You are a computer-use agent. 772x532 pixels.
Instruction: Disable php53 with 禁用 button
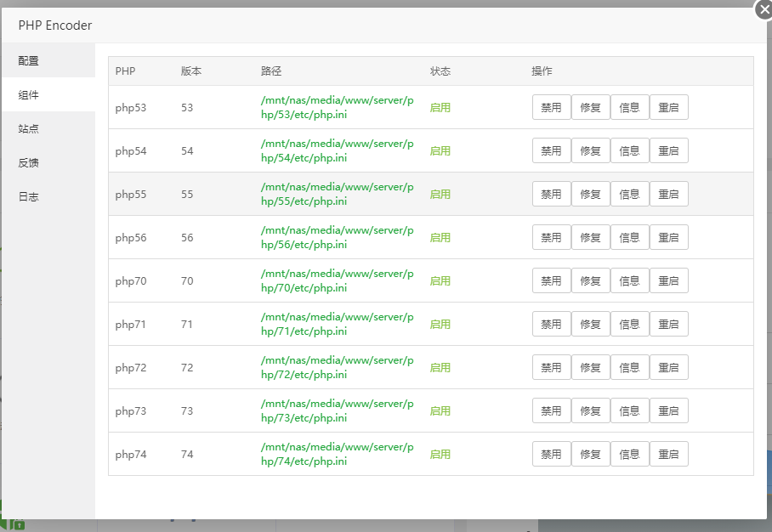pyautogui.click(x=552, y=107)
